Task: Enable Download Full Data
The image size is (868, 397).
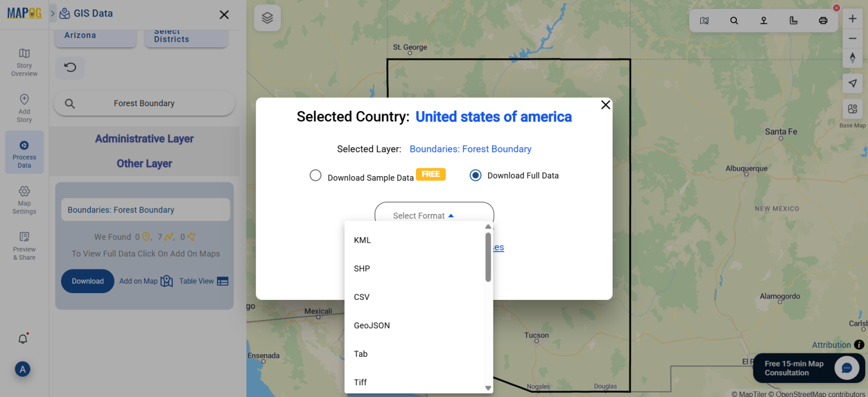Action: 475,175
